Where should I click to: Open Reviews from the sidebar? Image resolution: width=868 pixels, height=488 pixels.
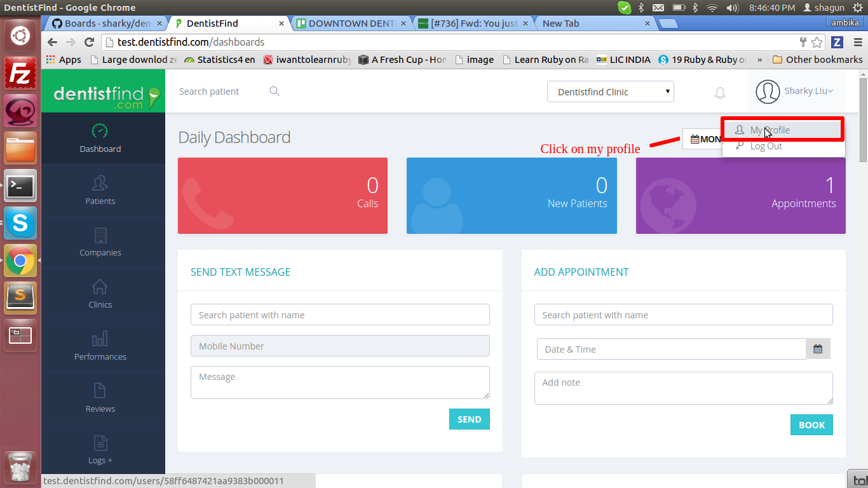point(100,399)
